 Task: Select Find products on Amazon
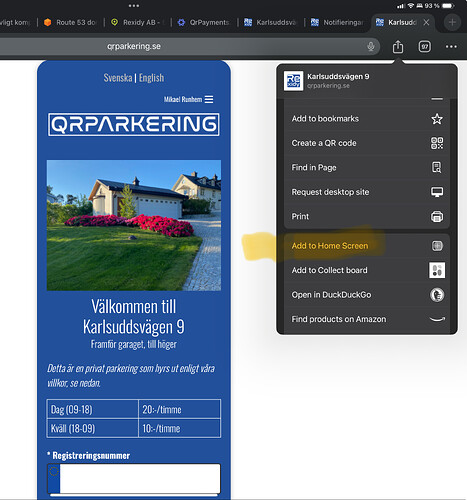(x=367, y=319)
